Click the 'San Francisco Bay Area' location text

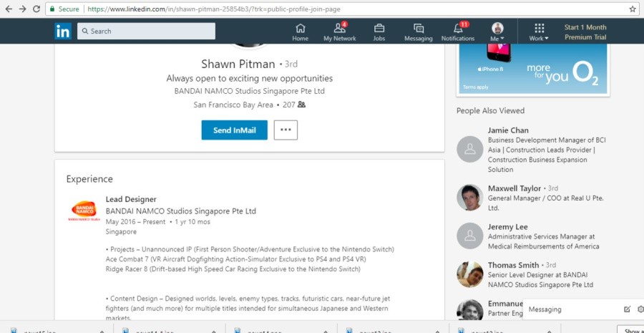pyautogui.click(x=233, y=105)
